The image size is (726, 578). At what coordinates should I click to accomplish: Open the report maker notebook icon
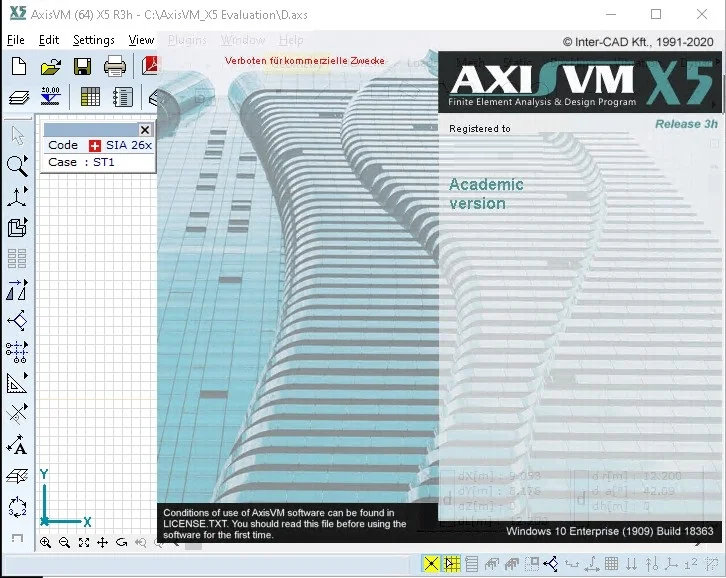pos(123,97)
